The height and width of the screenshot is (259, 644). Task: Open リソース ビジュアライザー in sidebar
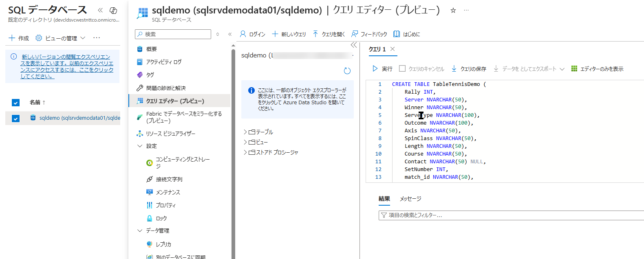(170, 134)
